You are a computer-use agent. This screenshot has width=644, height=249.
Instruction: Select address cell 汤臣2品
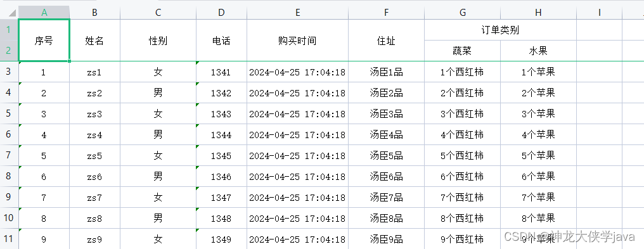coord(386,93)
